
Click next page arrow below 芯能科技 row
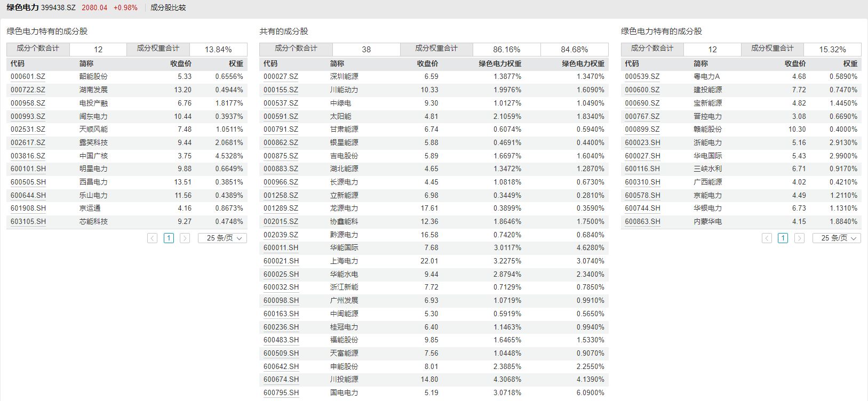pyautogui.click(x=185, y=238)
